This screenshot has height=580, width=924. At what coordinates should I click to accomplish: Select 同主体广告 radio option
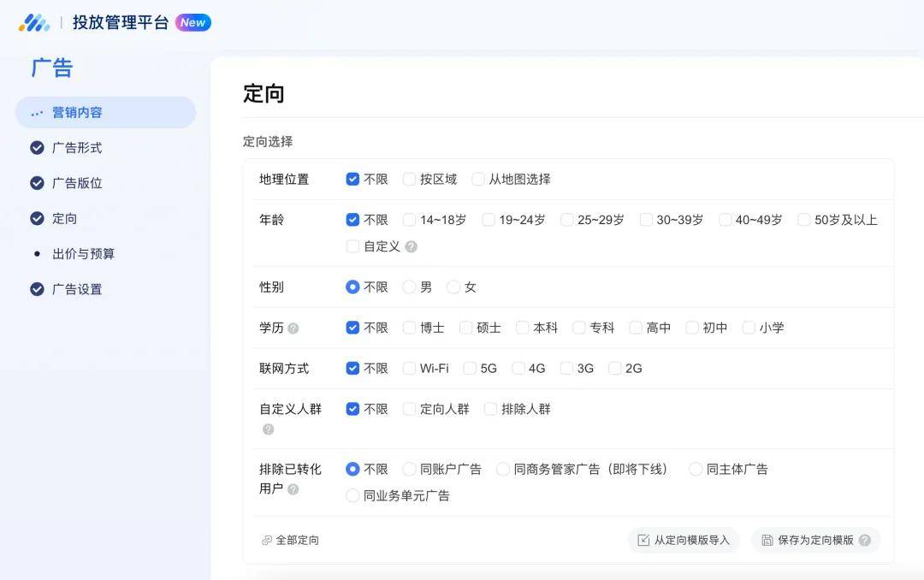pos(696,470)
